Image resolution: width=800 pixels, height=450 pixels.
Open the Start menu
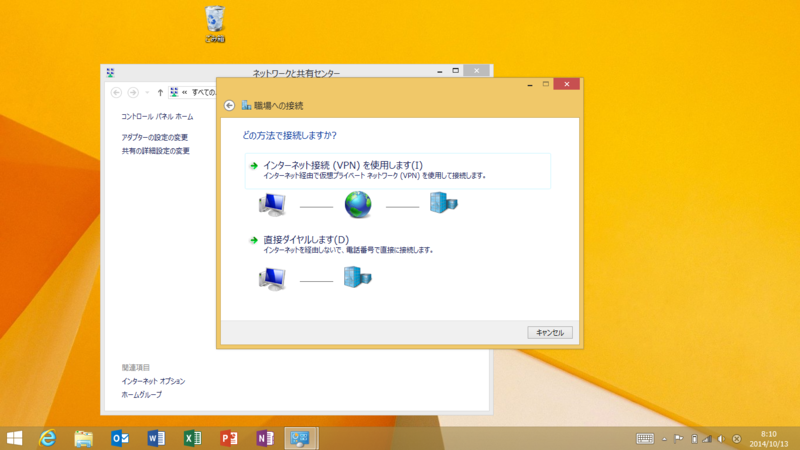[x=14, y=438]
